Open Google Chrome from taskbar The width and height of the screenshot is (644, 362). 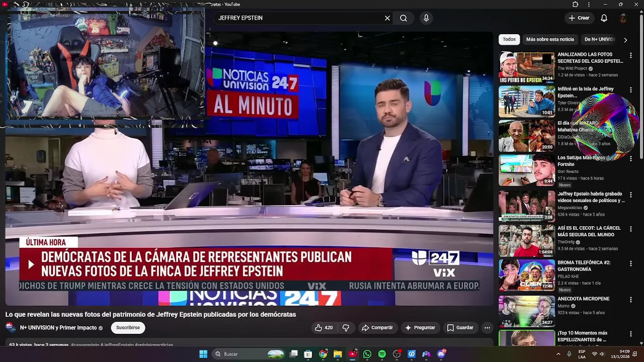pos(323,354)
